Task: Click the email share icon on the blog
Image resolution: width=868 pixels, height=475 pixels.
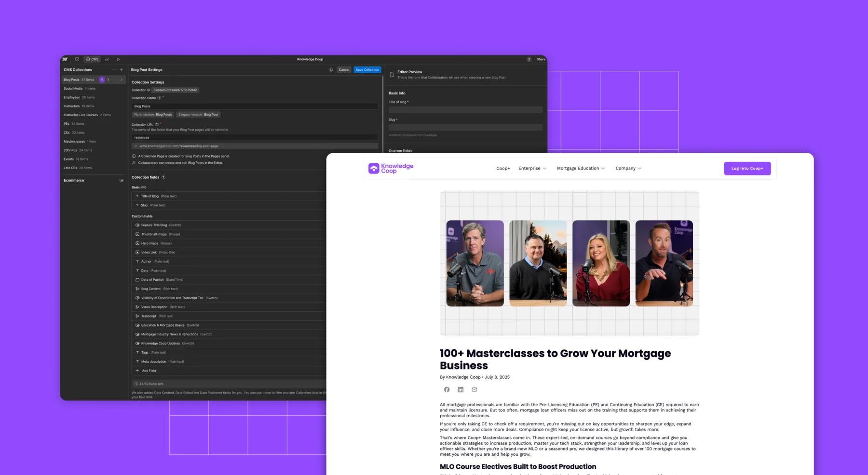Action: (x=475, y=390)
